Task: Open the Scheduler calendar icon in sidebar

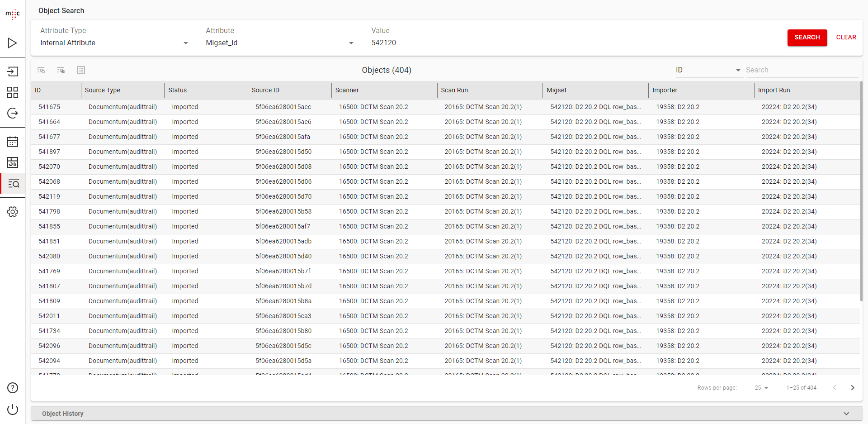Action: 12,141
